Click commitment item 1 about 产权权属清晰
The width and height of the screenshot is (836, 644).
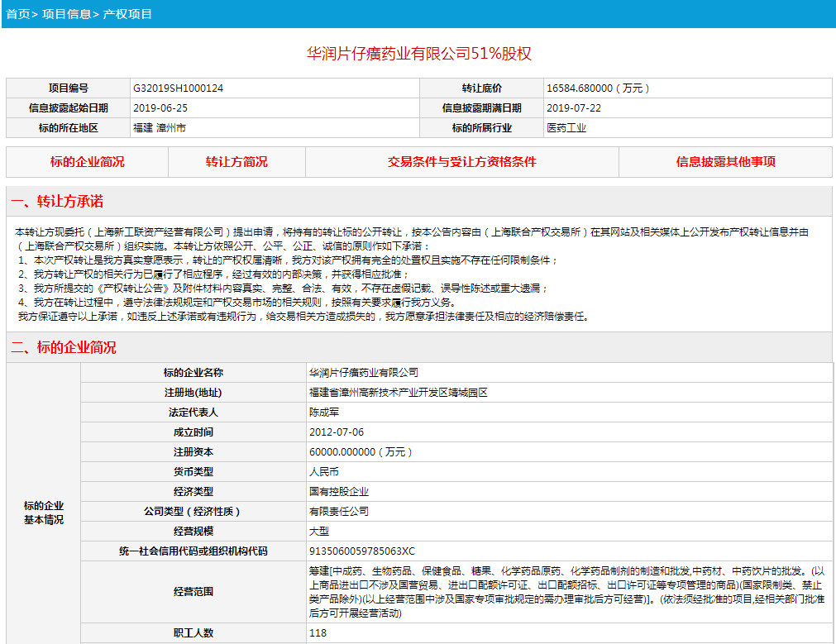(288, 260)
